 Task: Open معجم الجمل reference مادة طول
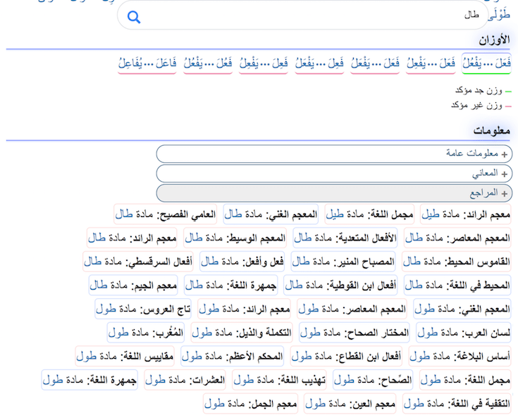[x=250, y=404]
